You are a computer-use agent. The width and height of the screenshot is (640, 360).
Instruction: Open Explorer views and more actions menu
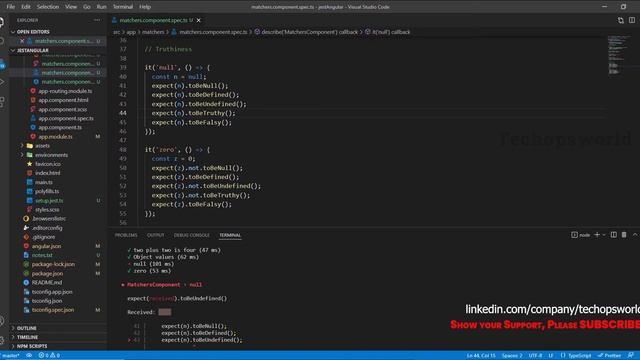coord(97,20)
